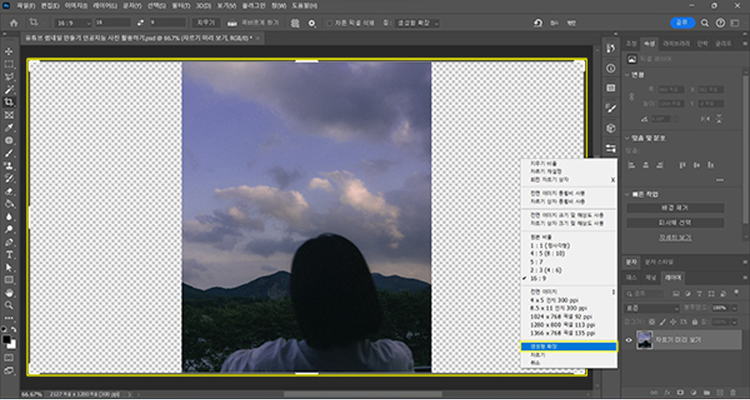Image resolution: width=750 pixels, height=400 pixels.
Task: Toggle lock all icon in Layers
Action: click(x=694, y=322)
